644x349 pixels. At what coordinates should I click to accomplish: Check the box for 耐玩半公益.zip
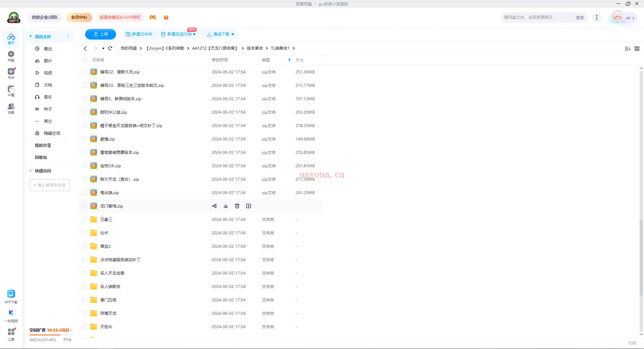point(85,112)
